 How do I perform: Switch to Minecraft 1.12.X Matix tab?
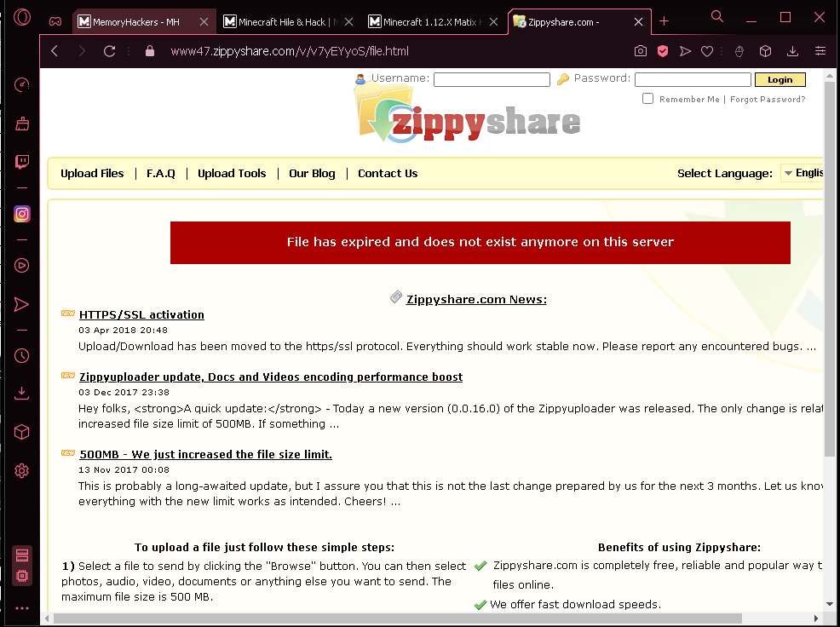427,22
